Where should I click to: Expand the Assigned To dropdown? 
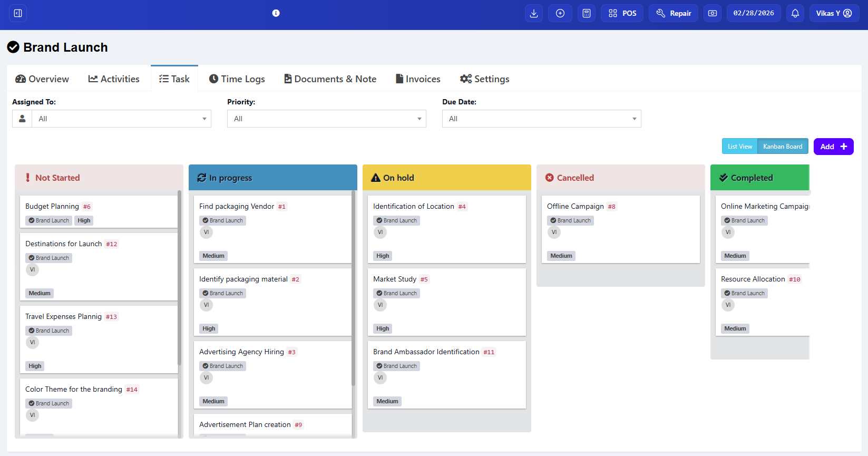[121, 119]
